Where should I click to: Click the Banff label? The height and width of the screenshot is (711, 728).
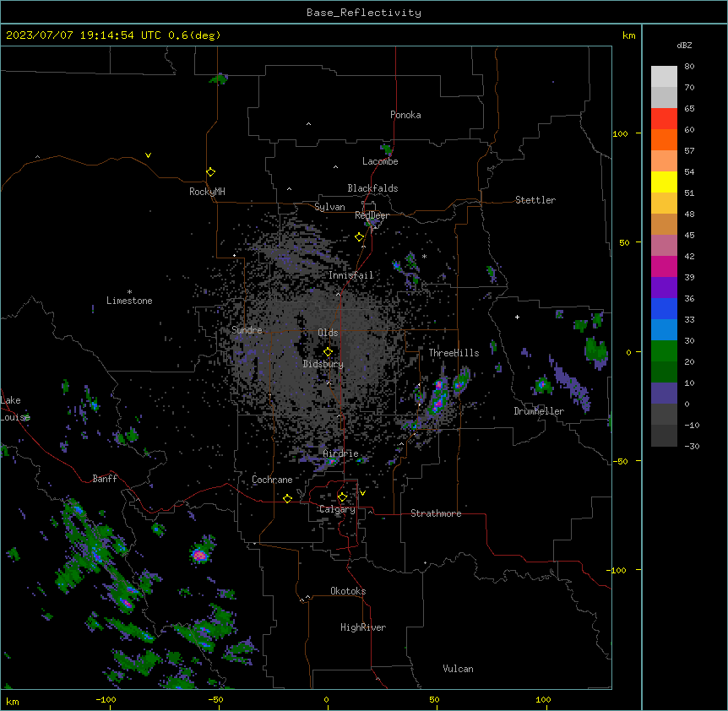[105, 479]
